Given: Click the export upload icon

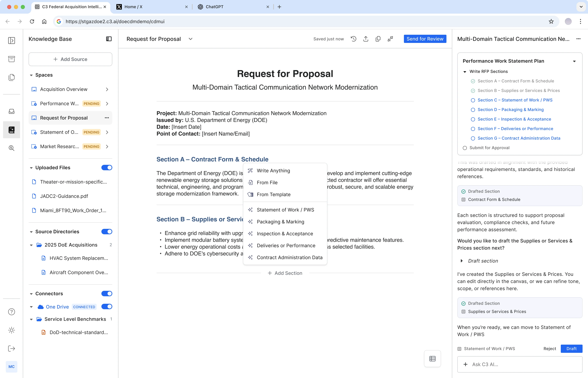Looking at the screenshot, I should click(366, 39).
